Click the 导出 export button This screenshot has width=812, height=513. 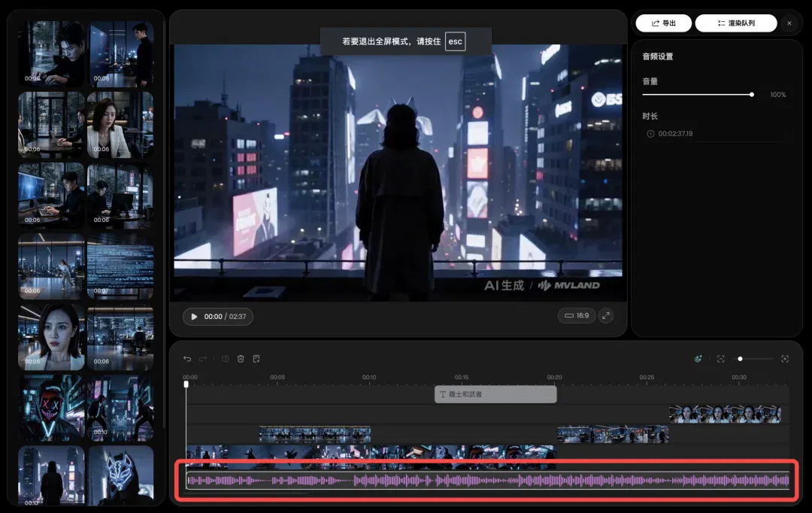point(663,23)
